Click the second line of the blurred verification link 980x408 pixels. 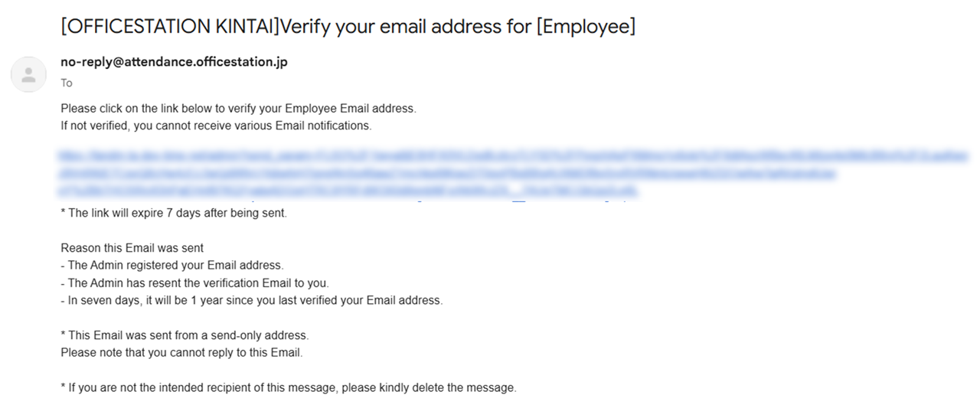pos(448,174)
